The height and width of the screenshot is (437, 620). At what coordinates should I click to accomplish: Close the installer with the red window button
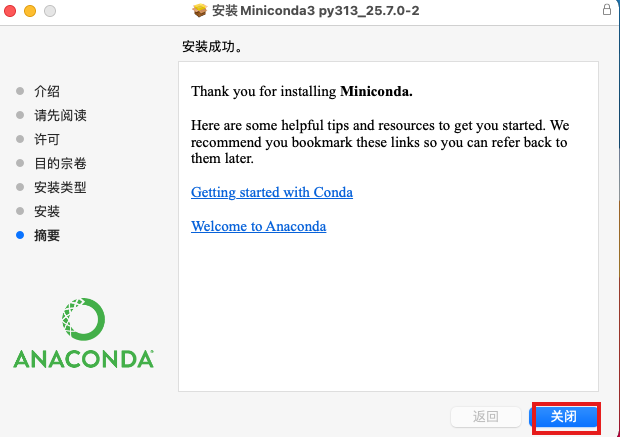coord(10,10)
